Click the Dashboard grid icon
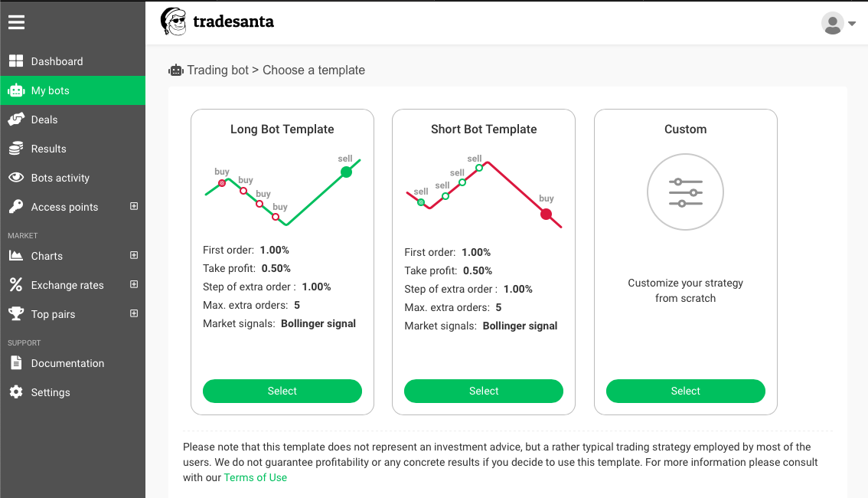The image size is (868, 498). click(x=16, y=61)
